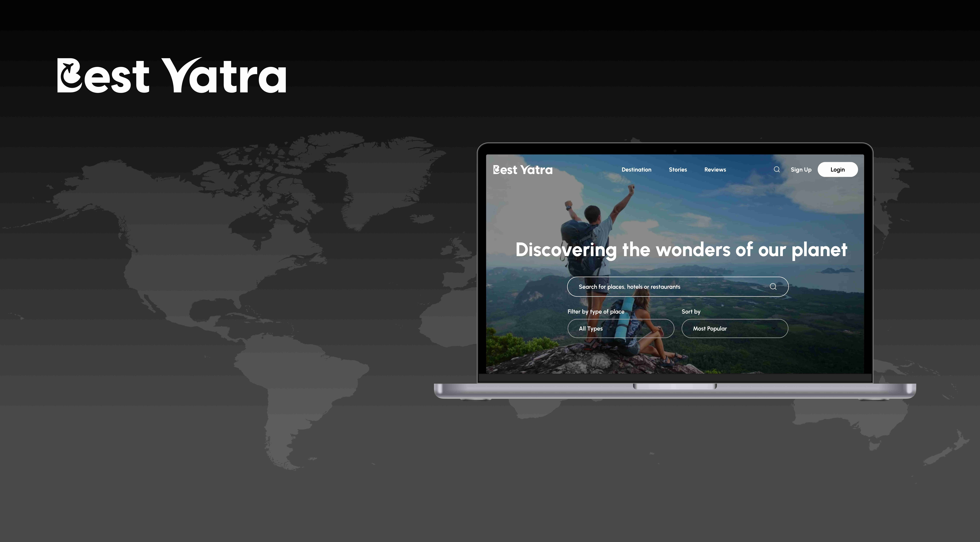The image size is (980, 542).
Task: Click the Sign Up link
Action: tap(801, 170)
